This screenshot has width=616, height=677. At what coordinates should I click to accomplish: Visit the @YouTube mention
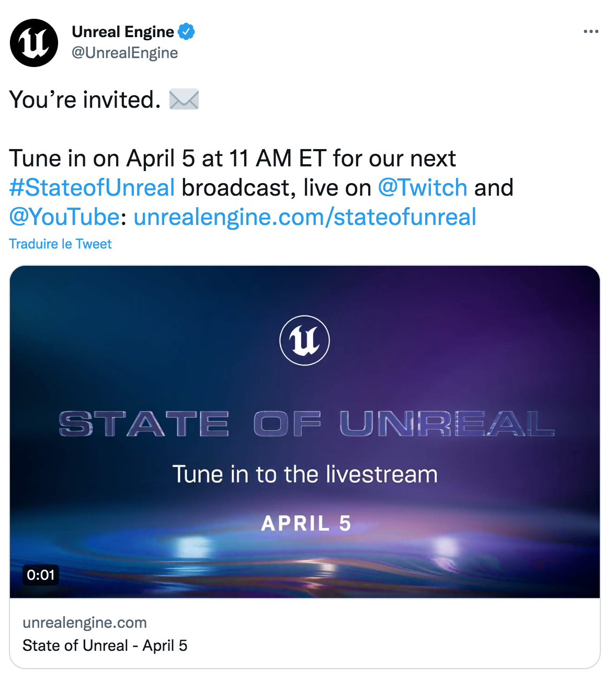pos(64,217)
